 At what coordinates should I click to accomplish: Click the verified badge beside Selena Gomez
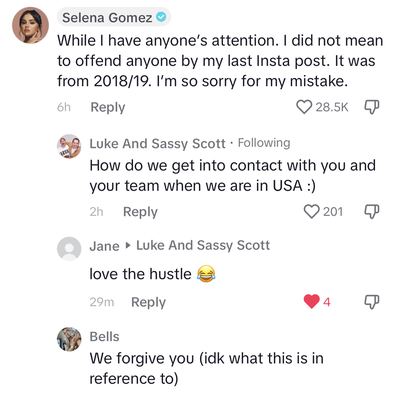pyautogui.click(x=161, y=17)
